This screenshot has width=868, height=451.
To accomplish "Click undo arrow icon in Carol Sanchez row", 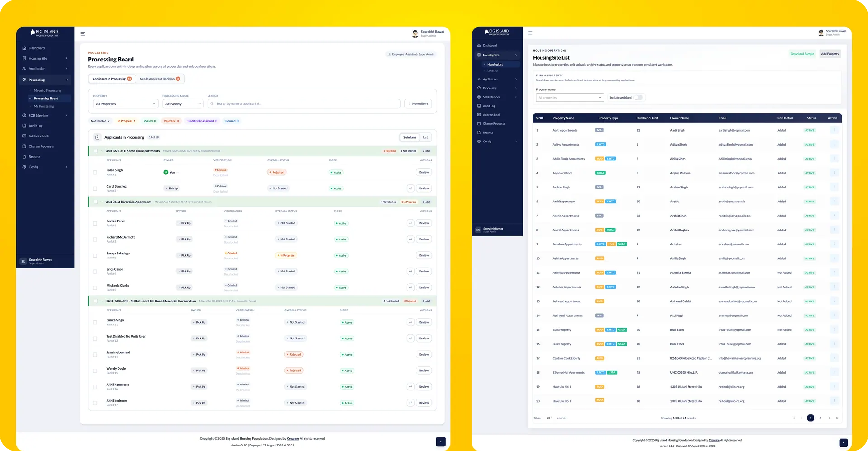I will [410, 188].
